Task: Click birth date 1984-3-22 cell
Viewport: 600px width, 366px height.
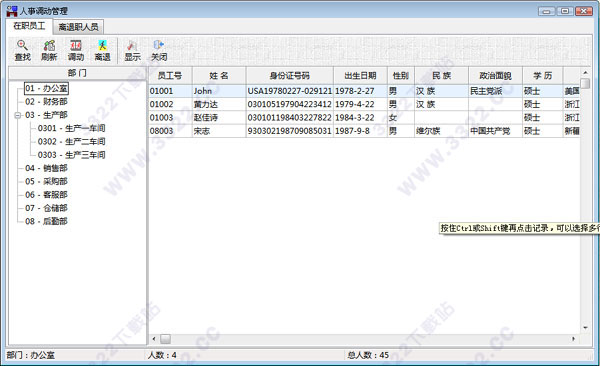Action: tap(360, 118)
